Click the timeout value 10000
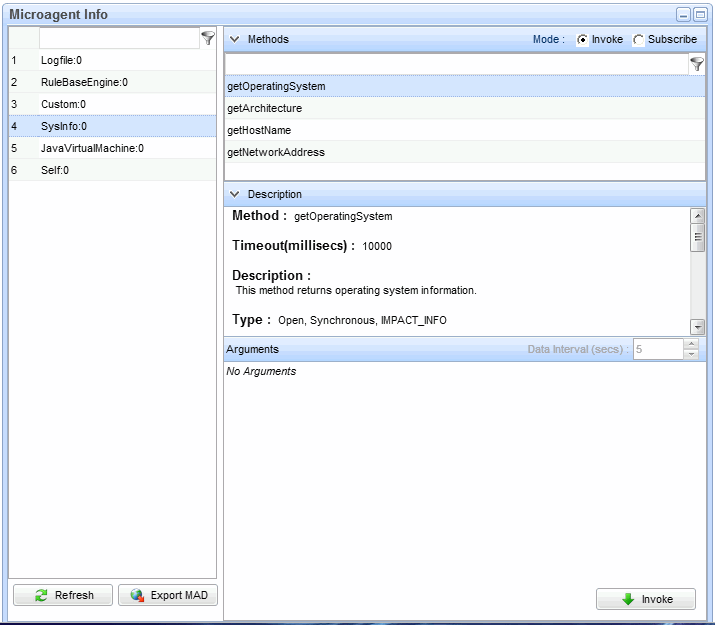Viewport: 715px width, 625px height. click(377, 246)
